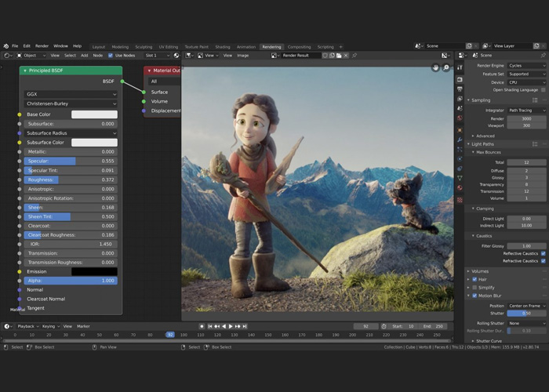Open the View Layer properties tab icon
Image resolution: width=549 pixels, height=392 pixels.
460,99
